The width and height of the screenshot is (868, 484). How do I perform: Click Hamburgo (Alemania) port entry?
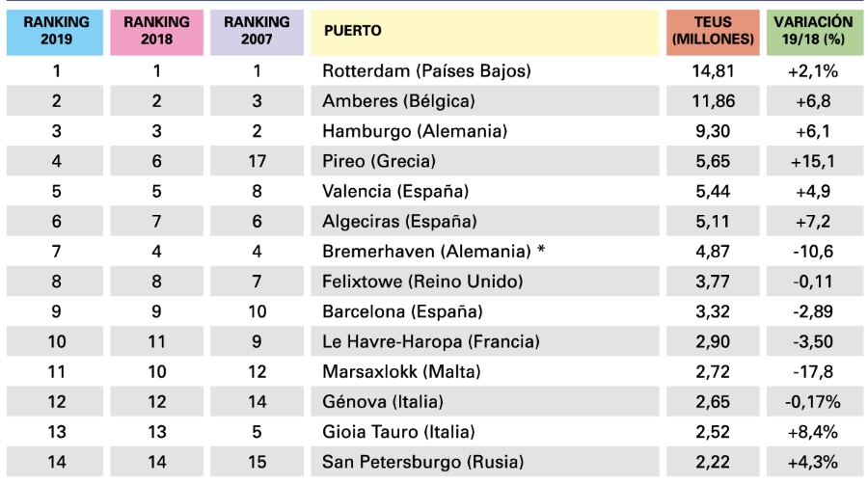coord(415,131)
